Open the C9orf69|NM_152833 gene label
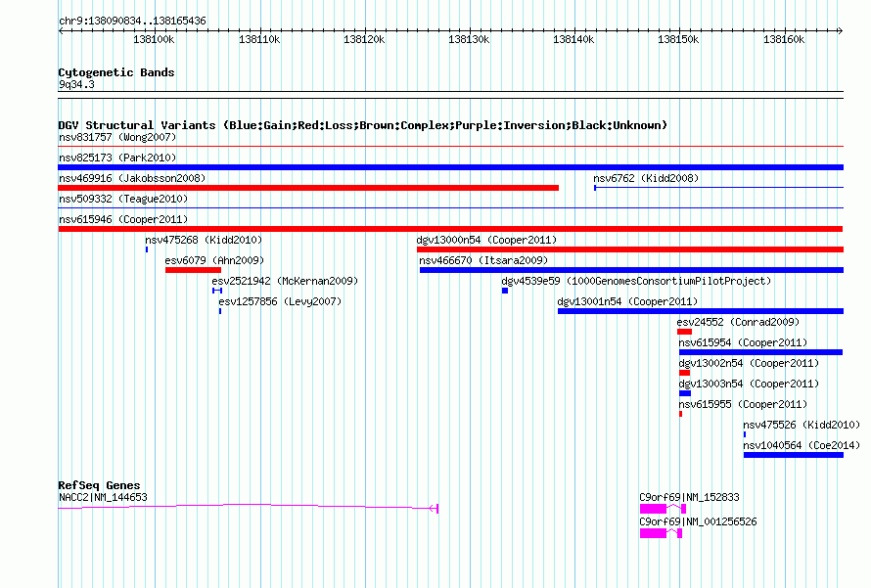 689,497
